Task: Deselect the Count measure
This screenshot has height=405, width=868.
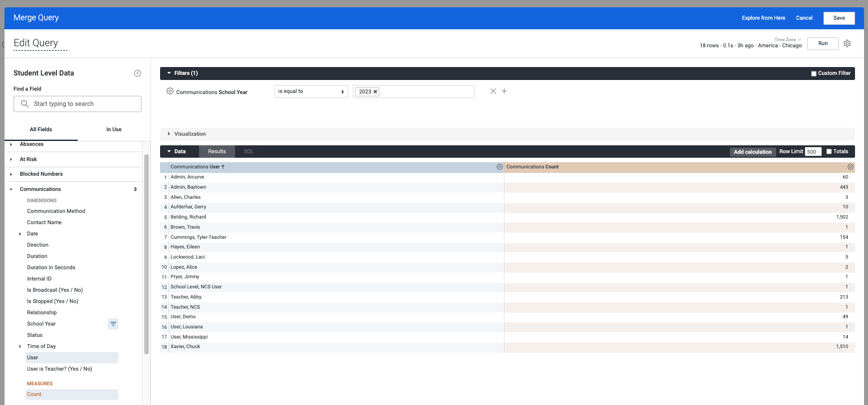Action: (72, 394)
